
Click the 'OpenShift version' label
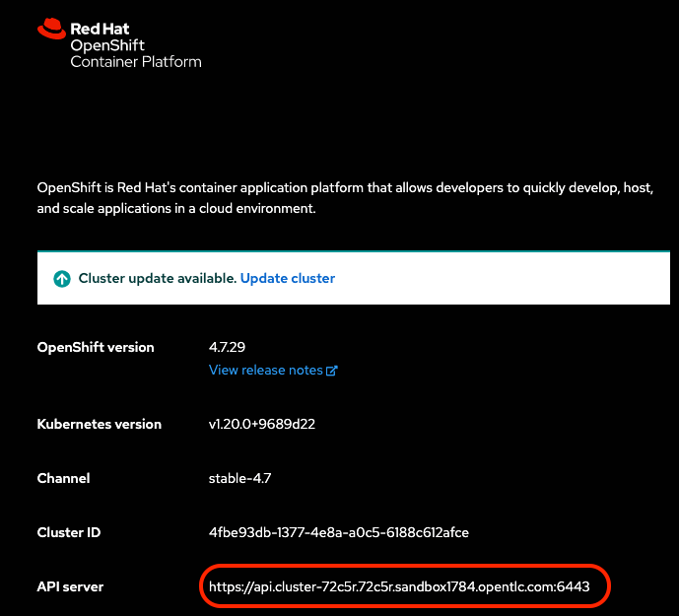[x=96, y=348]
